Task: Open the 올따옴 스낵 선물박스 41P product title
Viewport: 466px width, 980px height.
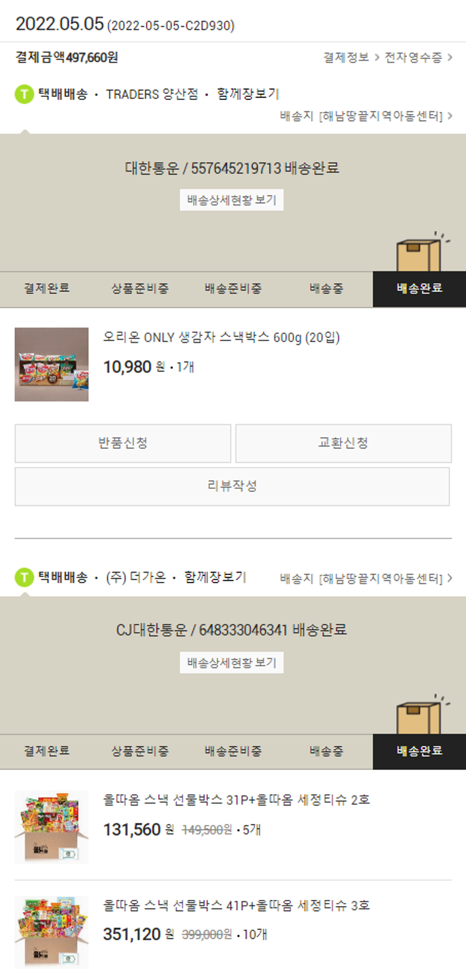Action: tap(237, 905)
